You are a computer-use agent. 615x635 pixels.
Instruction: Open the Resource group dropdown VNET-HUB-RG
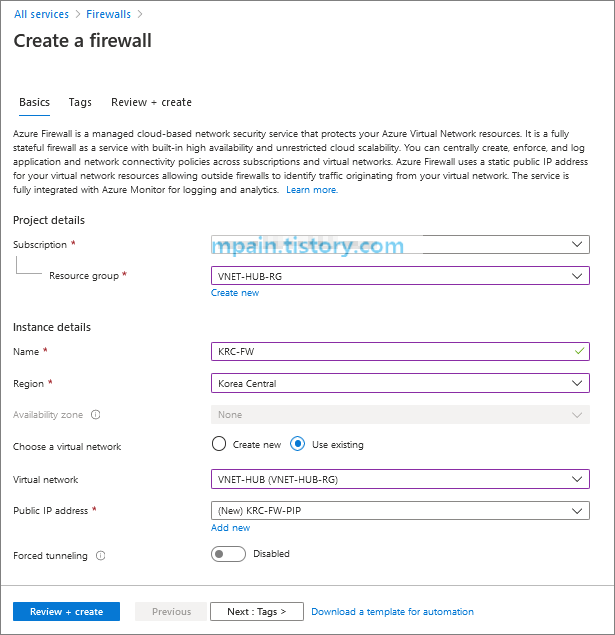click(400, 276)
